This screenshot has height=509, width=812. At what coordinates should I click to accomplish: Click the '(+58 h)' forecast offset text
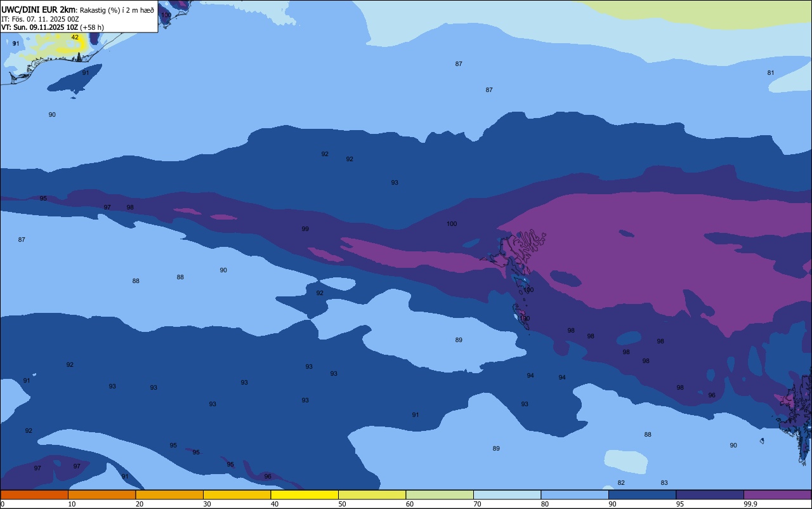92,27
